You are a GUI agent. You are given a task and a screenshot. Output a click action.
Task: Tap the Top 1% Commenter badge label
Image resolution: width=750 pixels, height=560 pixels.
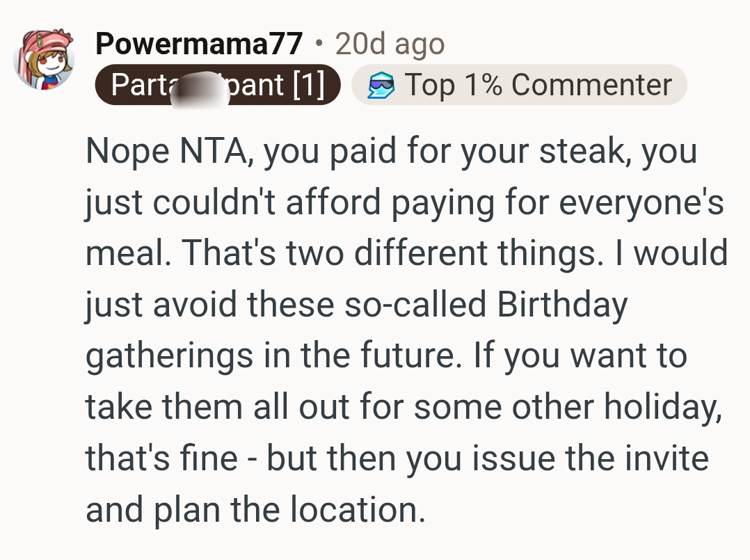pos(538,85)
